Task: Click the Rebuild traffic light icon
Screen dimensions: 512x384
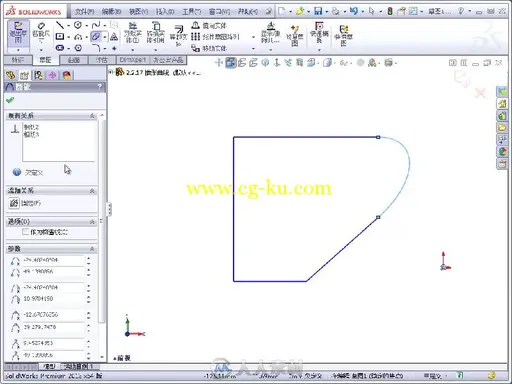Action: [390, 11]
